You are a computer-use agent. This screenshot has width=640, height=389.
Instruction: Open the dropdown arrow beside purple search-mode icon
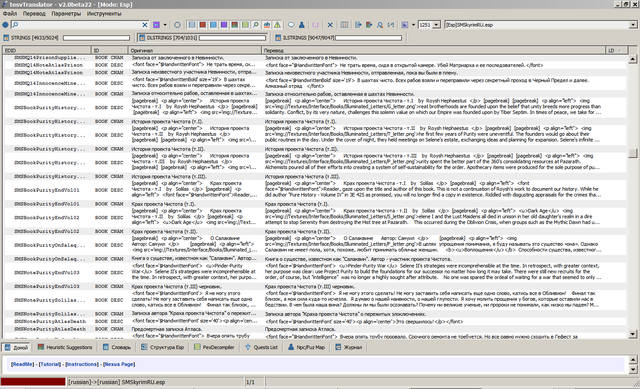click(165, 25)
